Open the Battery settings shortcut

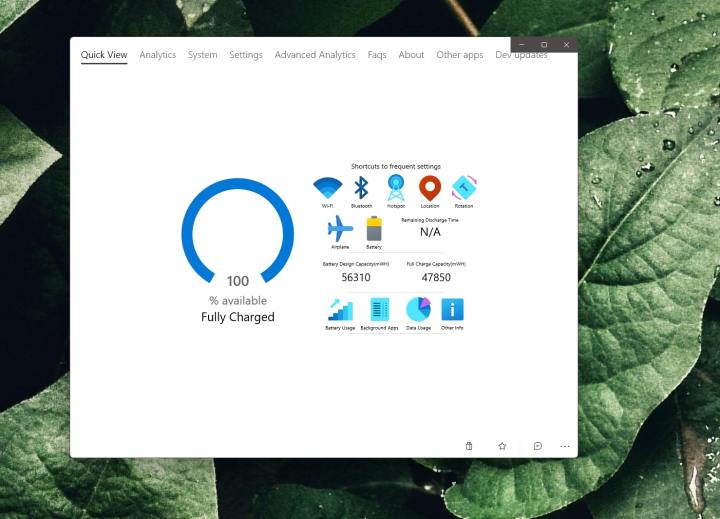(374, 228)
